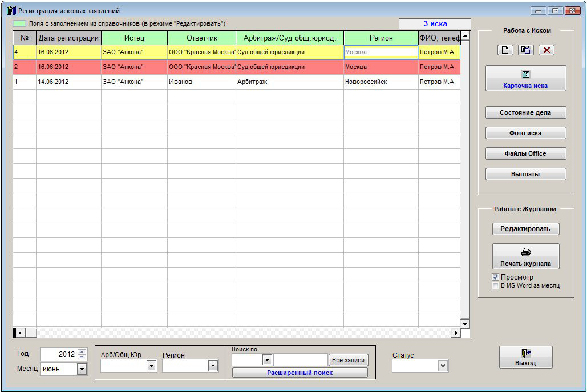The height and width of the screenshot is (392, 587).
Task: Decrease the year with the Год spinner down arrow
Action: (x=82, y=357)
